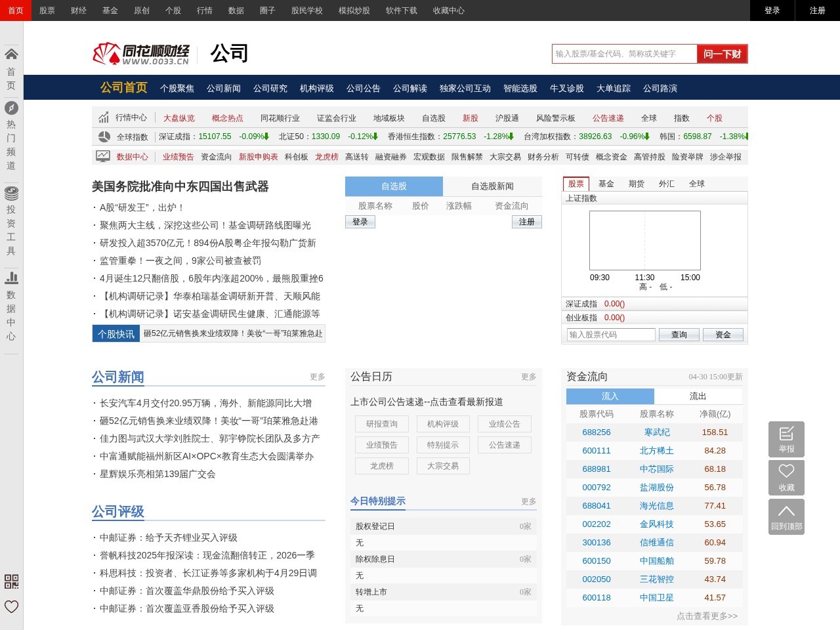Viewport: 840px width, 630px height.
Task: Click the 输入股票代码 input field
Action: pos(611,335)
